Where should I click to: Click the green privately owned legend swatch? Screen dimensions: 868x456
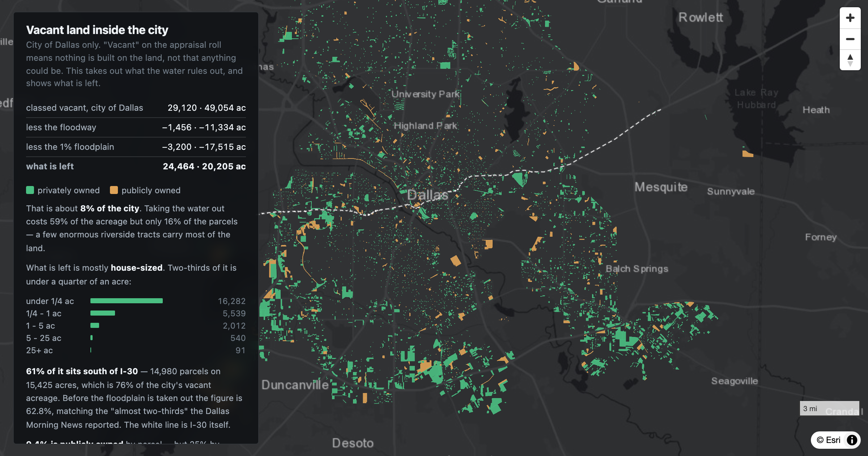coord(30,190)
